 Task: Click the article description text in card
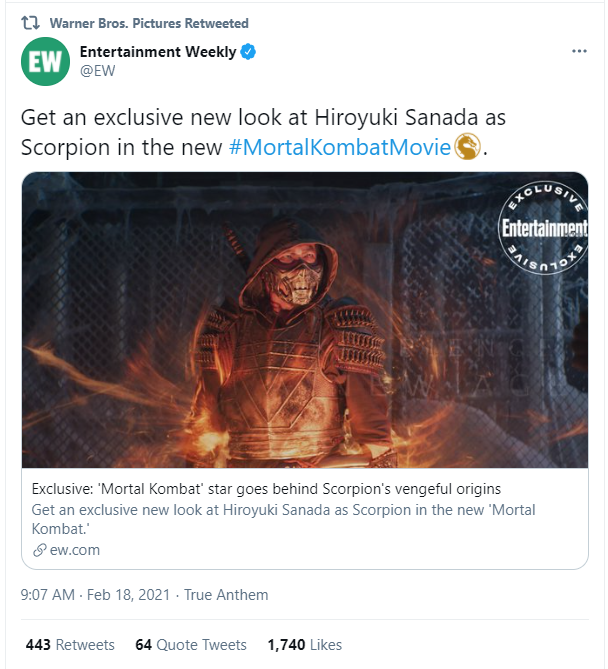283,518
